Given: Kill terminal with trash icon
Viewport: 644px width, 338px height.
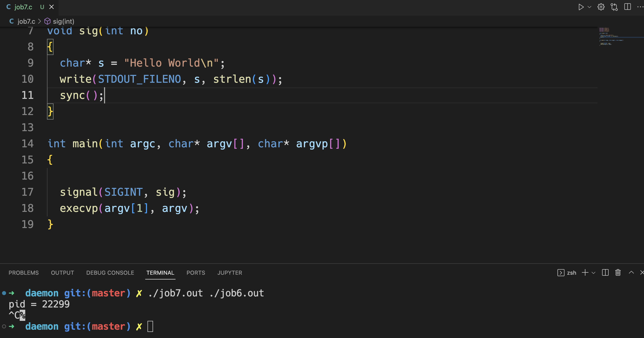Looking at the screenshot, I should 618,273.
